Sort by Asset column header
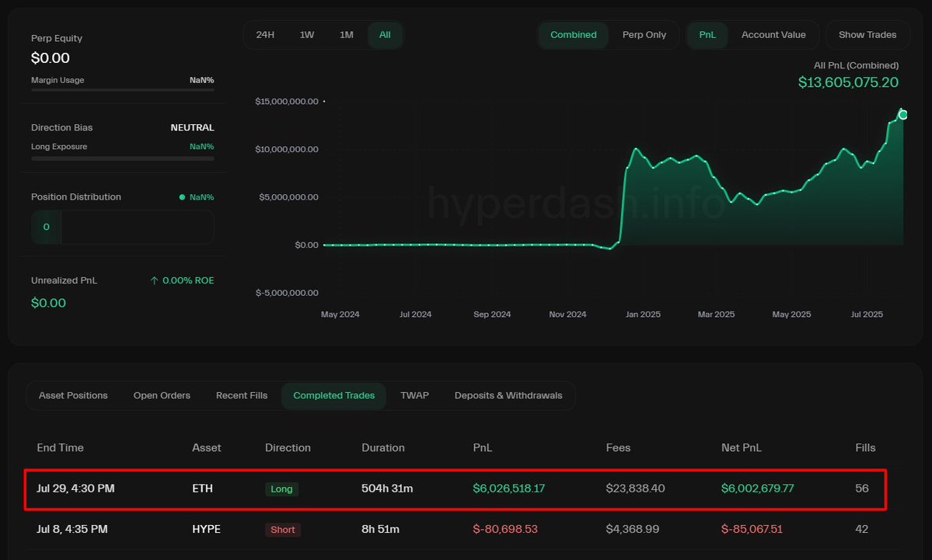The image size is (932, 560). pos(206,447)
